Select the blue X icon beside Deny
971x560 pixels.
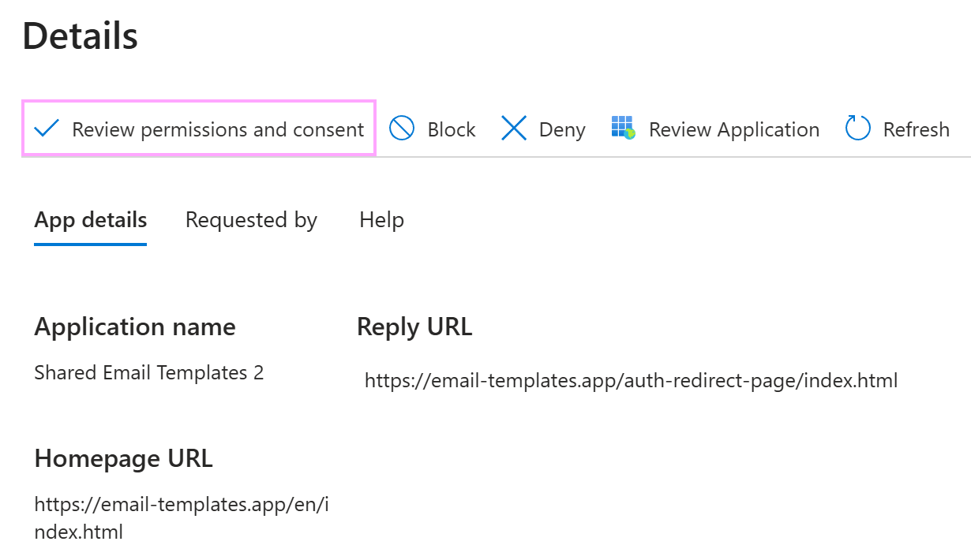(514, 128)
